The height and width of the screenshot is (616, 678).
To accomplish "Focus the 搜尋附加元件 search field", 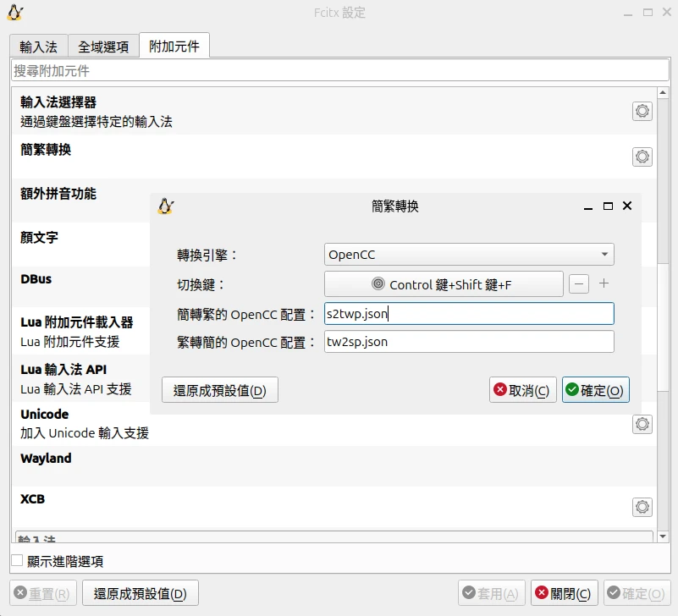I will tap(340, 70).
